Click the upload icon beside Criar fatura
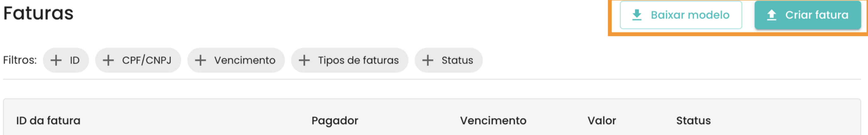 pos(772,15)
